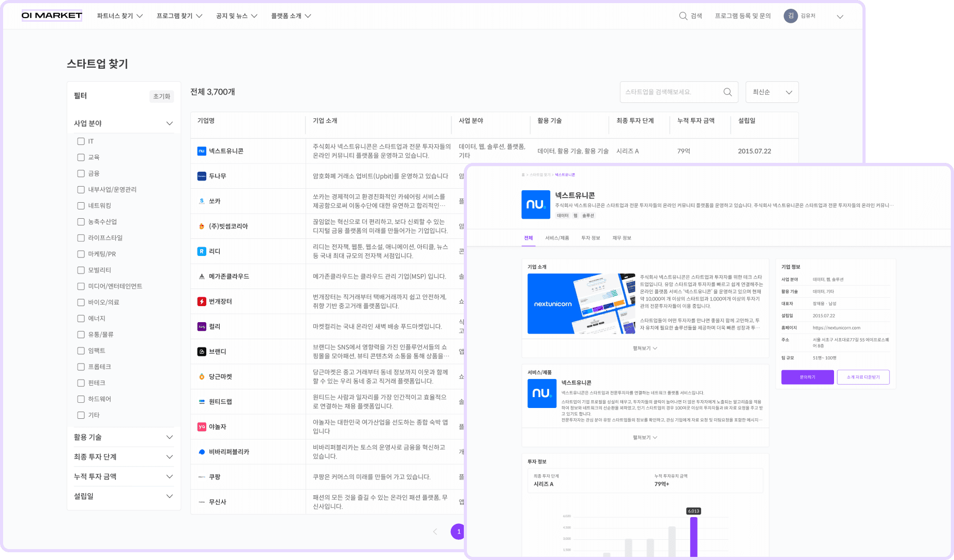This screenshot has height=560, width=954.
Task: Switch to the 서비스/제품 tab
Action: point(557,238)
